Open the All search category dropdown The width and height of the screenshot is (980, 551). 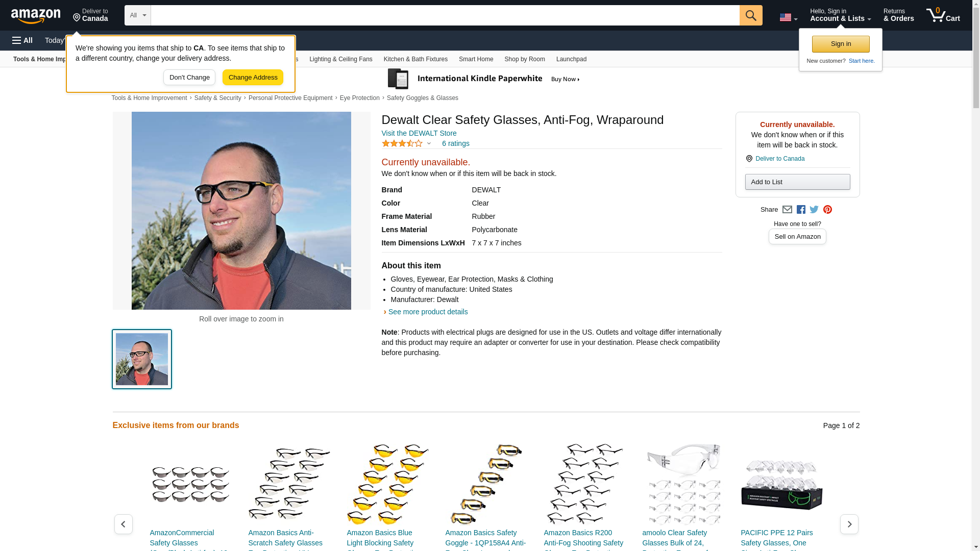click(x=137, y=15)
